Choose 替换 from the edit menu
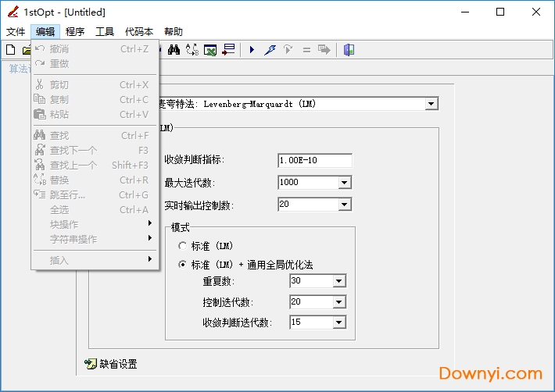 tap(95, 180)
